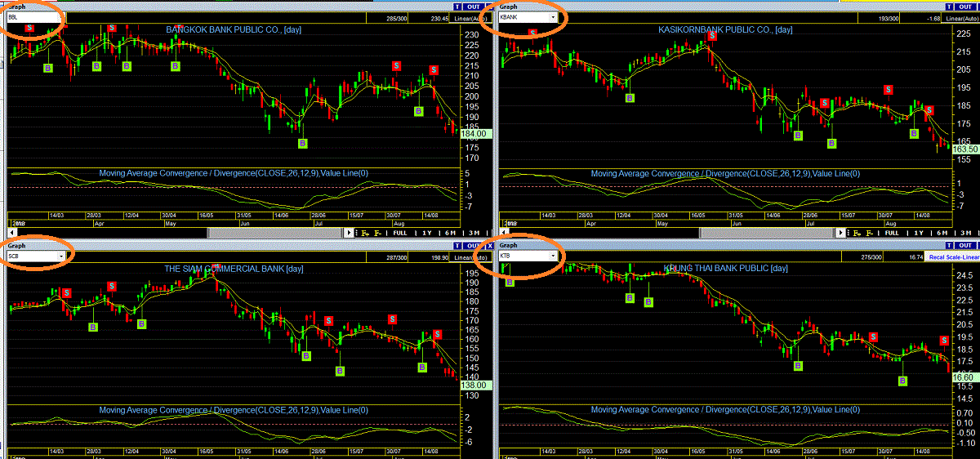The image size is (980, 459).
Task: Click F- icon under BBL chart
Action: point(378,233)
